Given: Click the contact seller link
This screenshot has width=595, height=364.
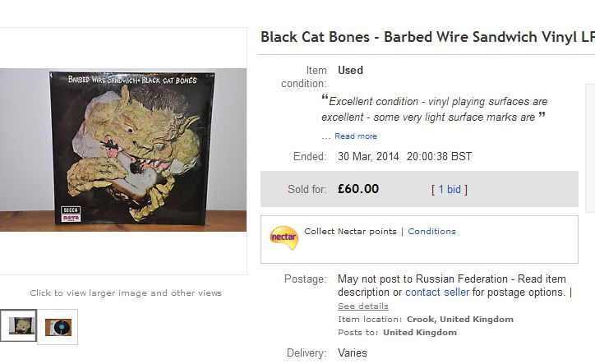Looking at the screenshot, I should (437, 293).
